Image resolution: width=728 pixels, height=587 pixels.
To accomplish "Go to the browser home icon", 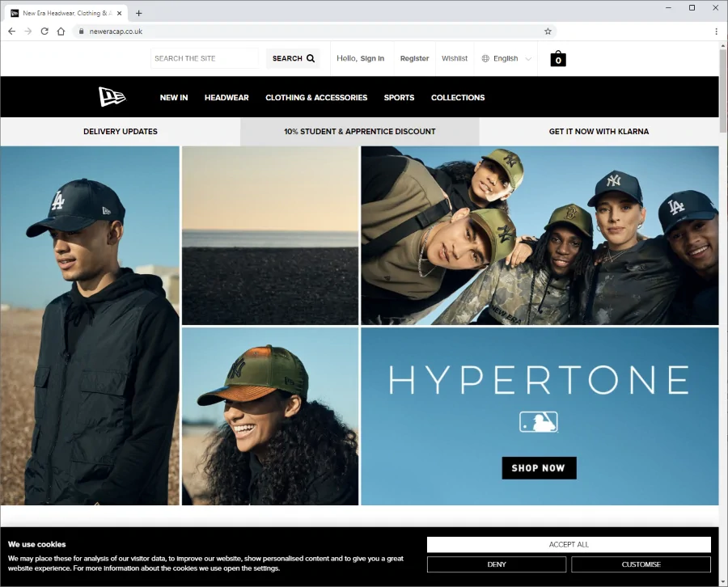I will (61, 31).
